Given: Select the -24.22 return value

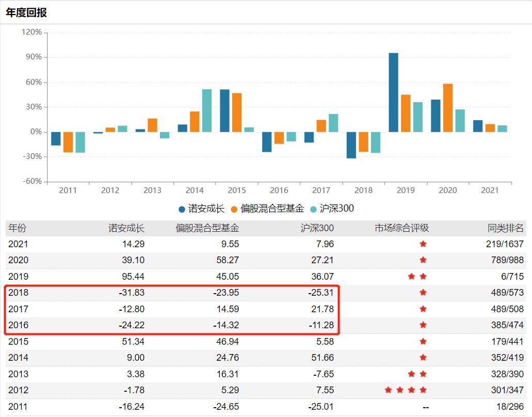Looking at the screenshot, I should [x=132, y=325].
